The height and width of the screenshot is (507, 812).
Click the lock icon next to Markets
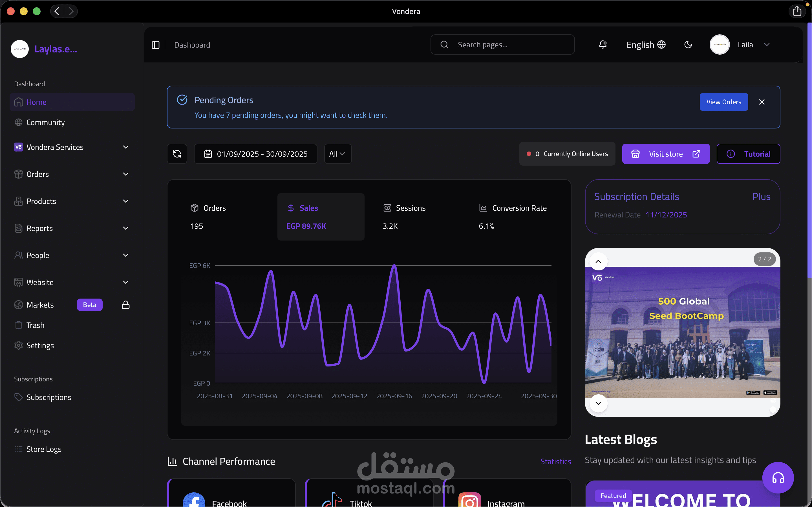tap(125, 304)
